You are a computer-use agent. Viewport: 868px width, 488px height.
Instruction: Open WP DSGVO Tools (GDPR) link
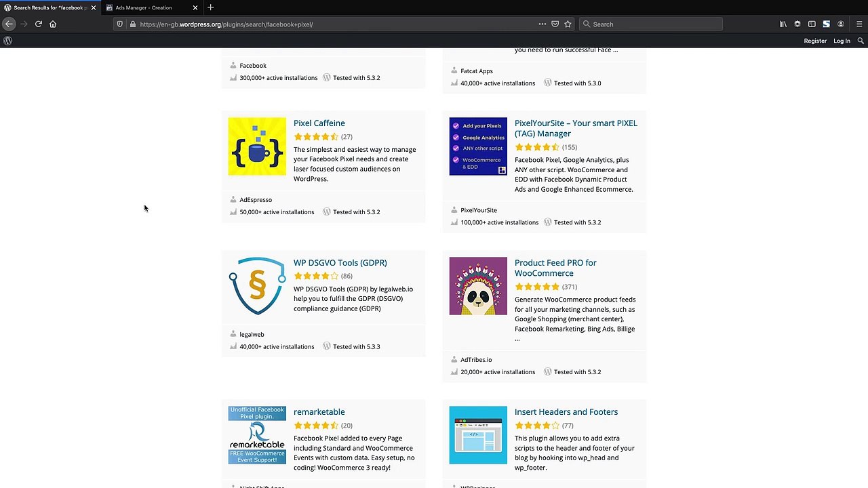pyautogui.click(x=340, y=263)
